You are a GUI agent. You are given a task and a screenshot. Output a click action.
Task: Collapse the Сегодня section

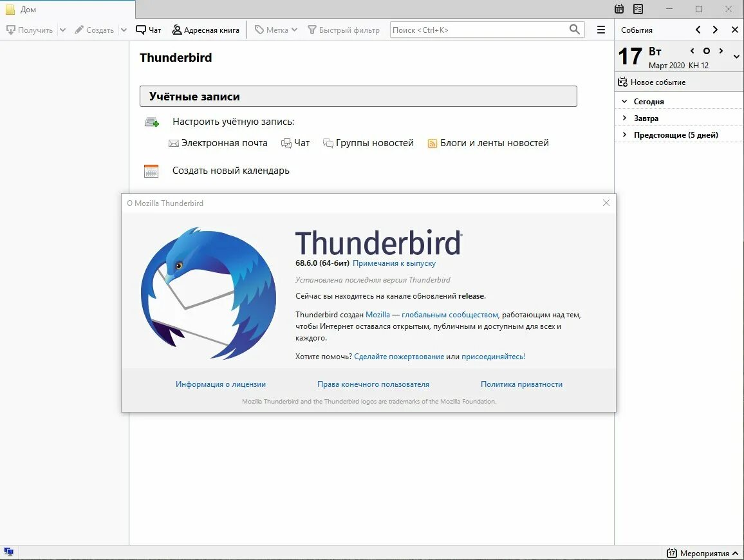(x=624, y=102)
